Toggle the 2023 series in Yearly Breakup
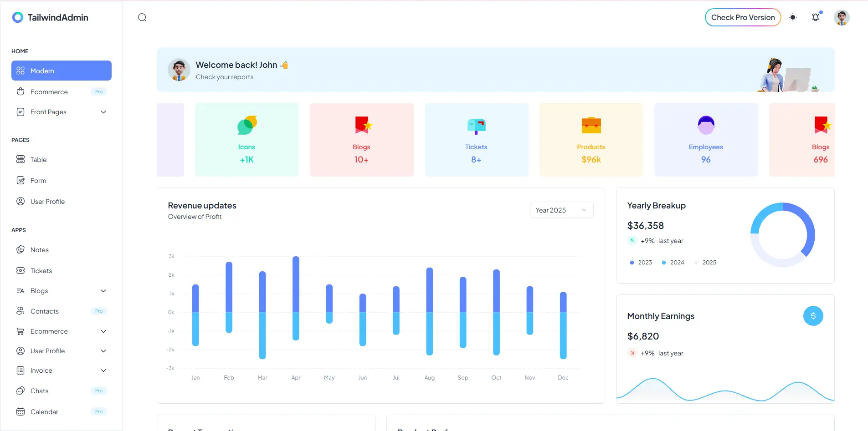The image size is (868, 431). click(x=641, y=262)
